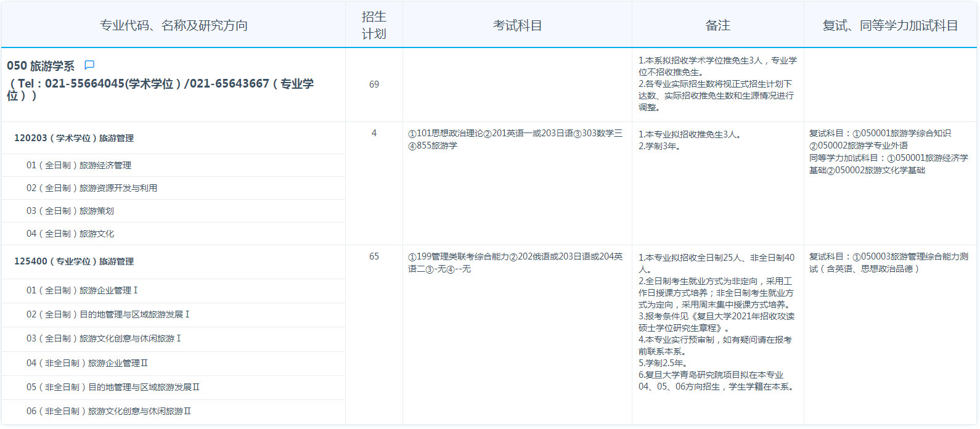Click the 备注 column header
The width and height of the screenshot is (980, 429).
(x=717, y=25)
